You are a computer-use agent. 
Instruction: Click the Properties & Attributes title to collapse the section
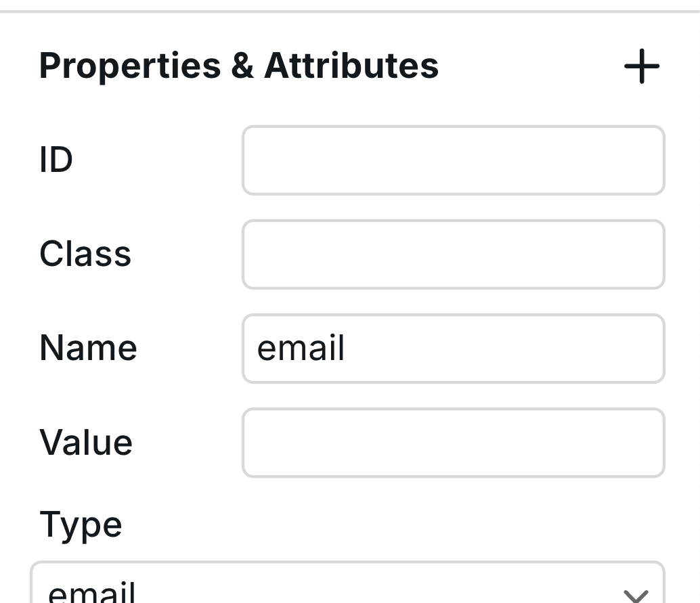239,66
